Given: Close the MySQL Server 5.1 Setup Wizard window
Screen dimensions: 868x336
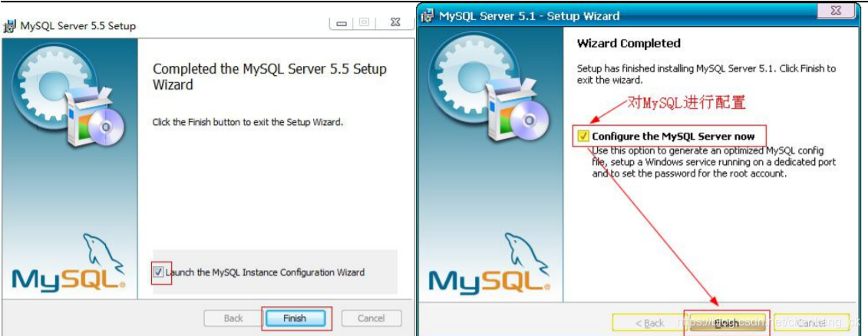Looking at the screenshot, I should pyautogui.click(x=836, y=11).
